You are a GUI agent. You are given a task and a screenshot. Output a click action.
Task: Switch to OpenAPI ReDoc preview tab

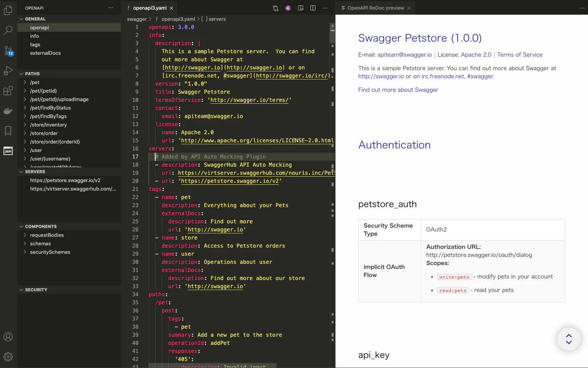tap(376, 8)
